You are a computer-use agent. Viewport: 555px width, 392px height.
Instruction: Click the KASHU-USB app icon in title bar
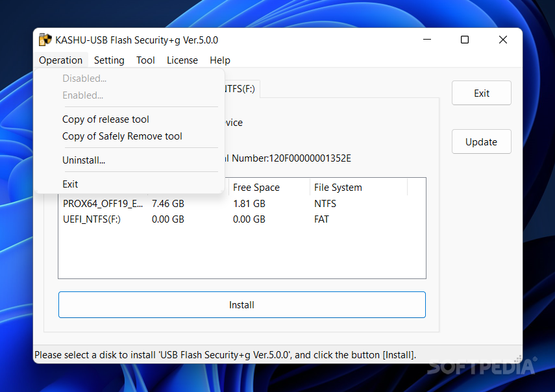coord(45,40)
